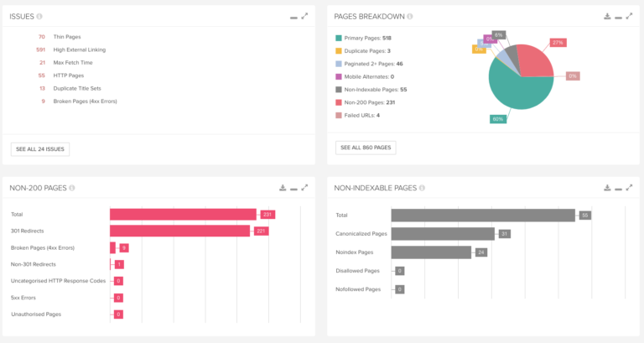Download the Non-Indexable Pages report
The image size is (644, 343).
point(607,188)
